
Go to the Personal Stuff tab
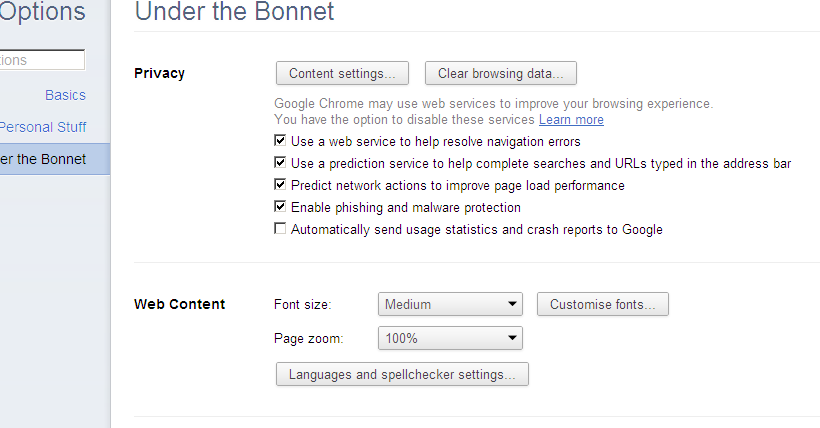click(43, 127)
